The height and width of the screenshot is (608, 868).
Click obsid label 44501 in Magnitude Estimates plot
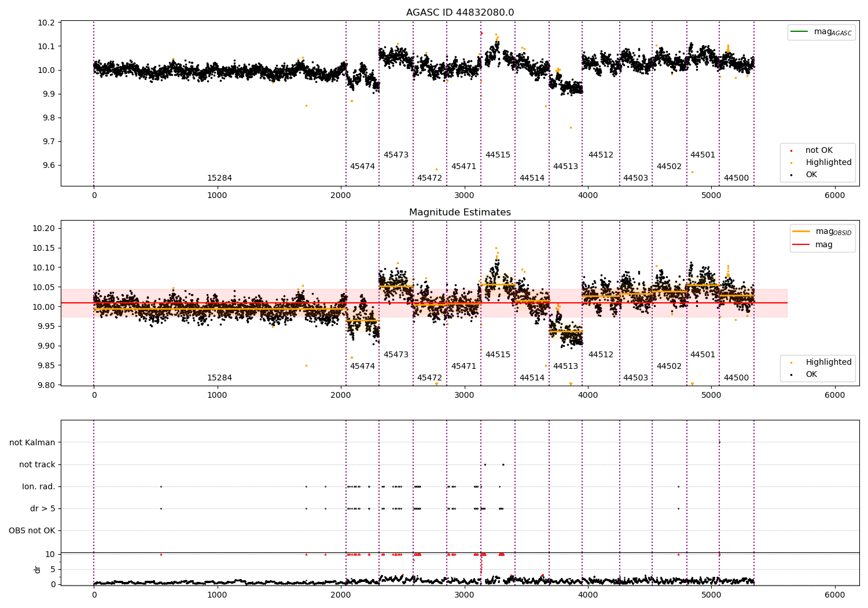coord(703,355)
